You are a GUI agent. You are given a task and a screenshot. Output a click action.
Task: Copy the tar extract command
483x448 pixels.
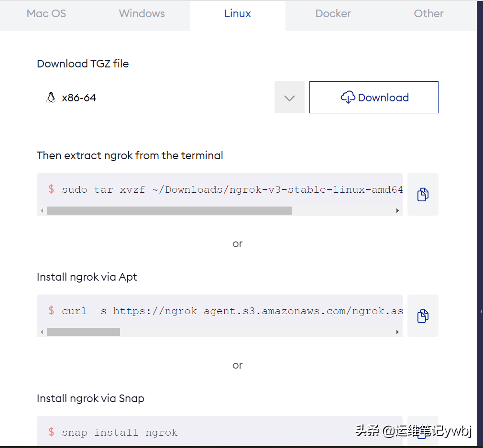coord(423,195)
